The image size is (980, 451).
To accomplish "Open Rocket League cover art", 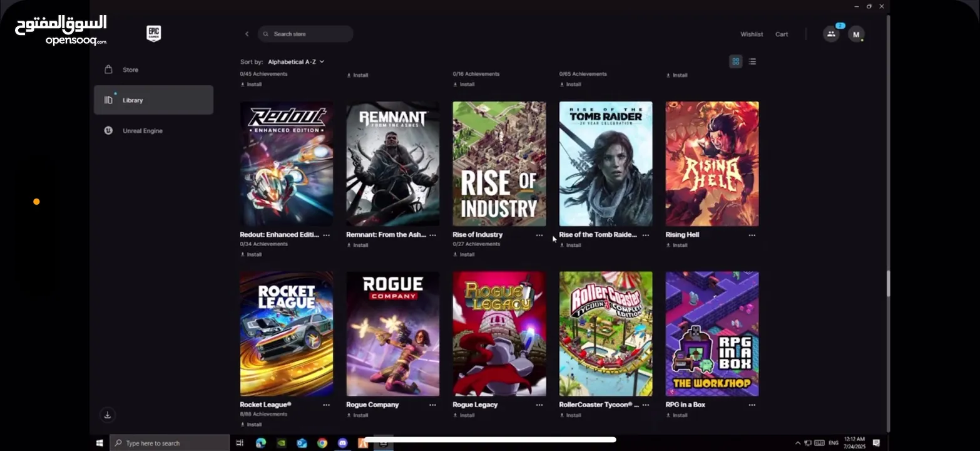I will coord(287,334).
